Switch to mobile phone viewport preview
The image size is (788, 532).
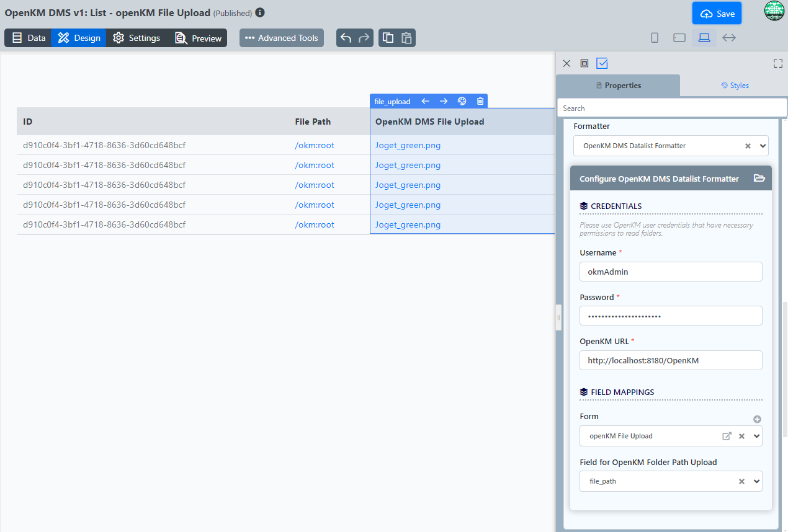(655, 38)
